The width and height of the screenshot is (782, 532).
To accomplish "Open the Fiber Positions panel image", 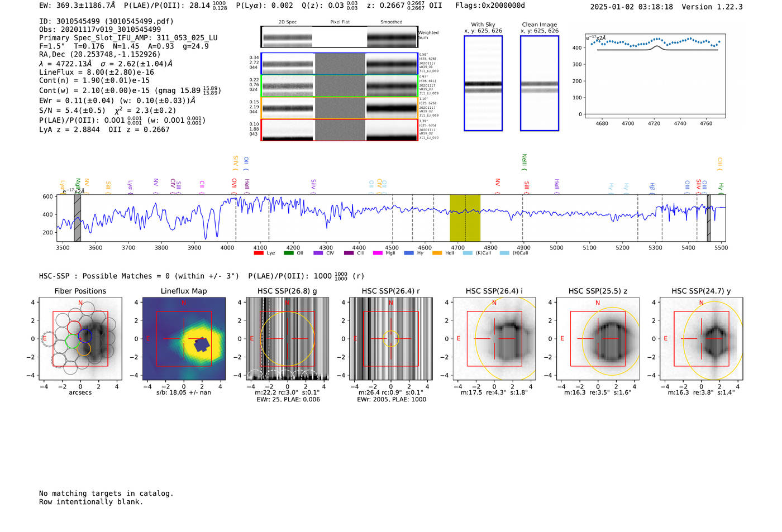I will (80, 338).
